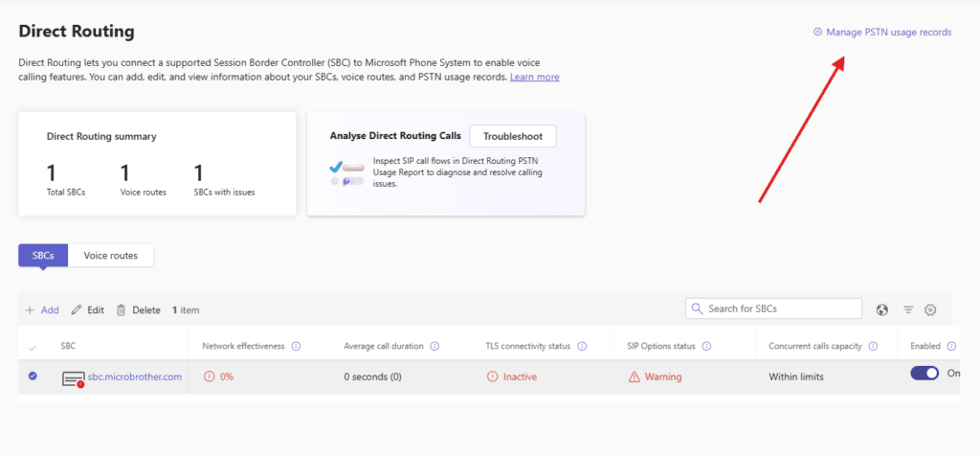The height and width of the screenshot is (456, 980).
Task: Click the Troubleshoot button
Action: pos(513,136)
